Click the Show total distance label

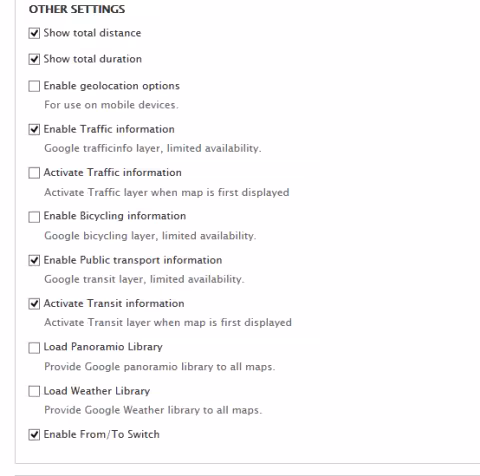92,33
